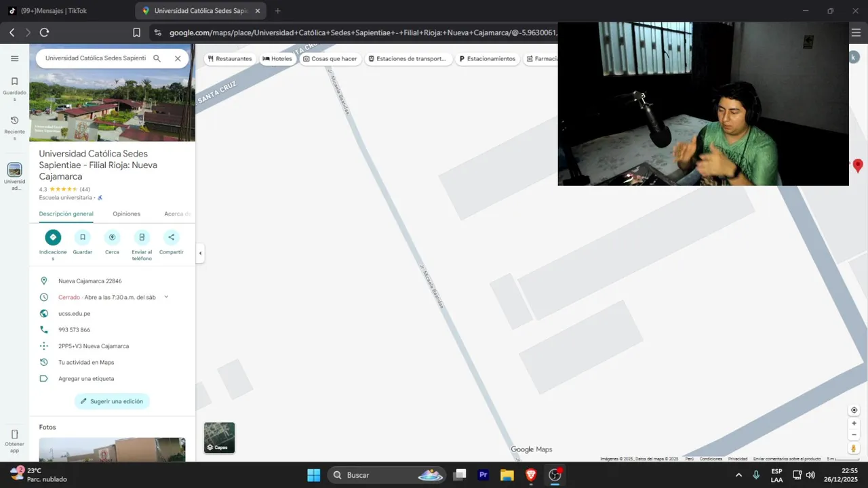This screenshot has height=488, width=868.
Task: Open a new browser tab
Action: tap(277, 11)
